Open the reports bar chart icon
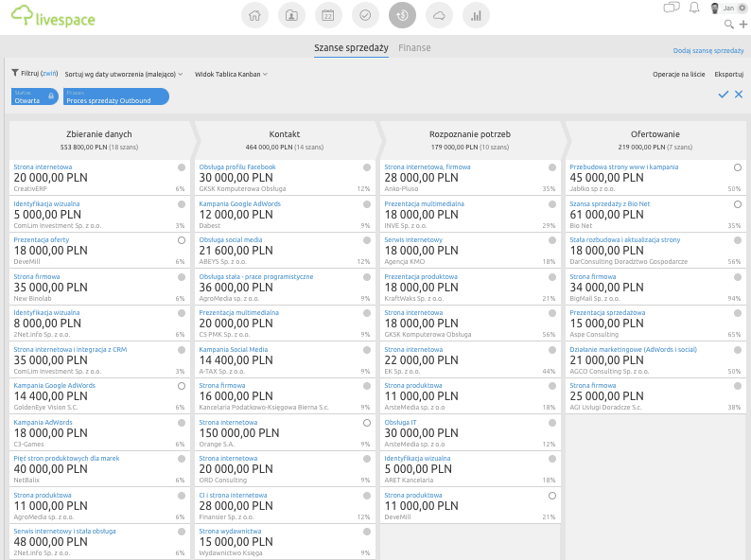This screenshot has width=751, height=560. pyautogui.click(x=476, y=15)
